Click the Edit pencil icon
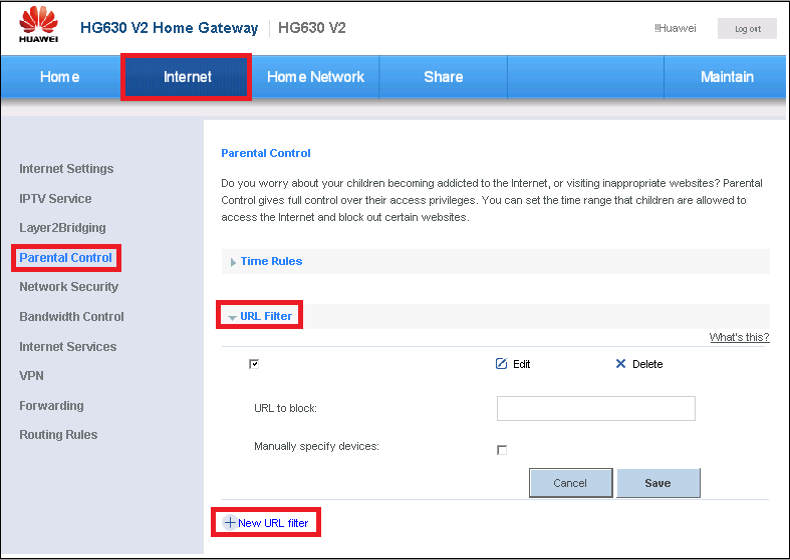 [x=501, y=364]
